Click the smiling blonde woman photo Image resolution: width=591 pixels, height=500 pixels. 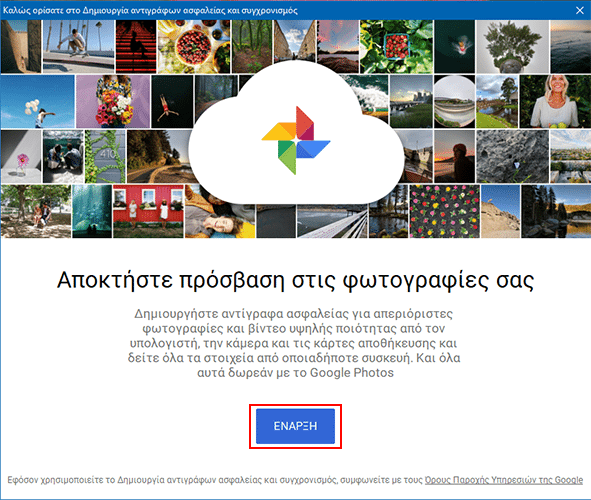click(555, 101)
